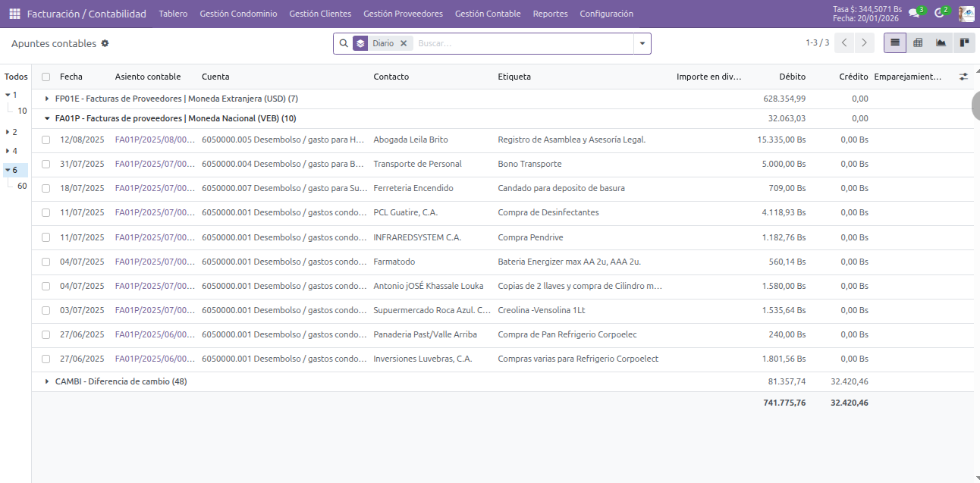Select the Farmatodo row checkbox
The width and height of the screenshot is (980, 483).
(46, 262)
